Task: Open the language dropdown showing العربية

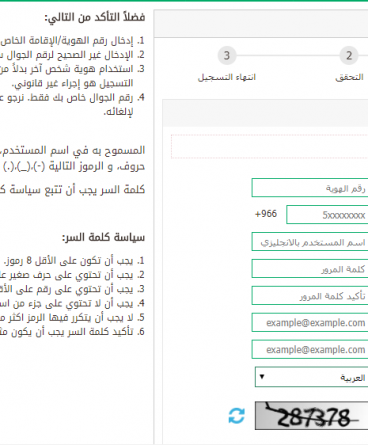Action: click(x=312, y=377)
